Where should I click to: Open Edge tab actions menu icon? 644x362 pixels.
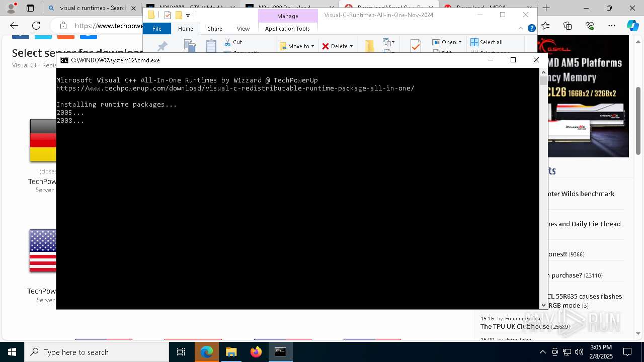point(30,8)
